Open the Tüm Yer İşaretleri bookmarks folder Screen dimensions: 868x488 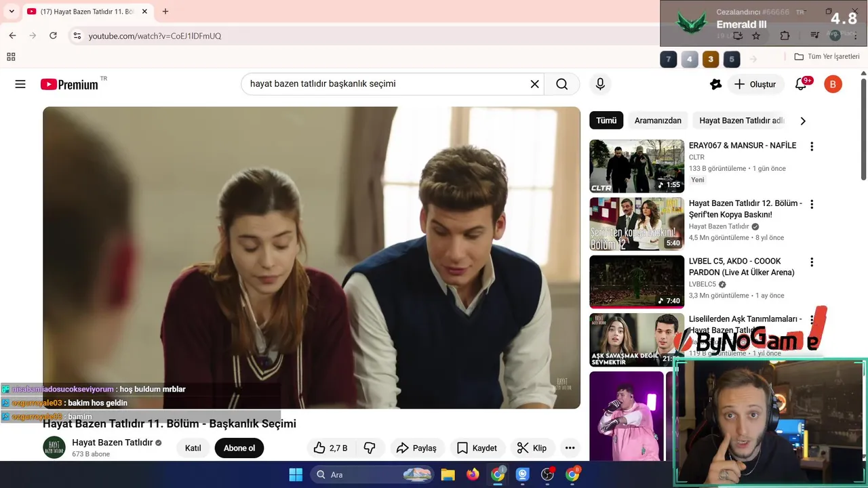(827, 57)
